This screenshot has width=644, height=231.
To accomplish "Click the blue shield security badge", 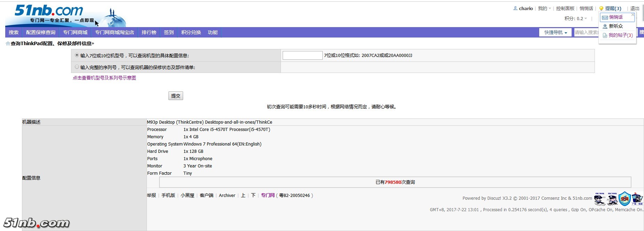I will click(625, 199).
